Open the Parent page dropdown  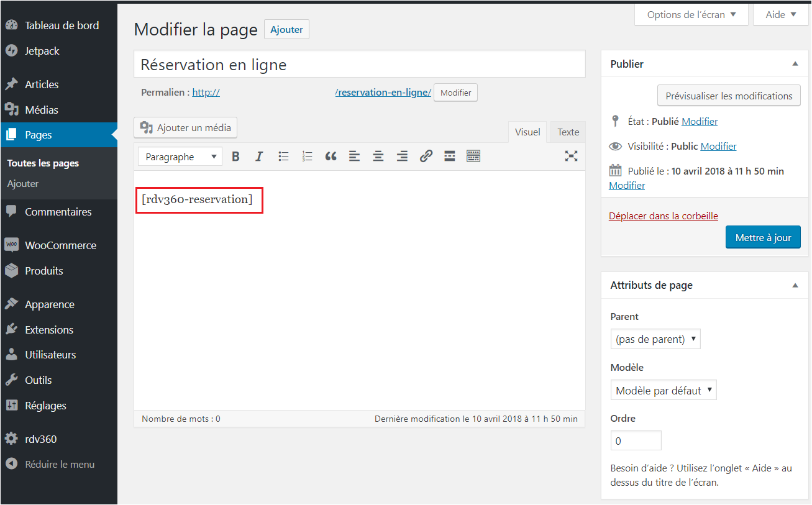pos(655,339)
